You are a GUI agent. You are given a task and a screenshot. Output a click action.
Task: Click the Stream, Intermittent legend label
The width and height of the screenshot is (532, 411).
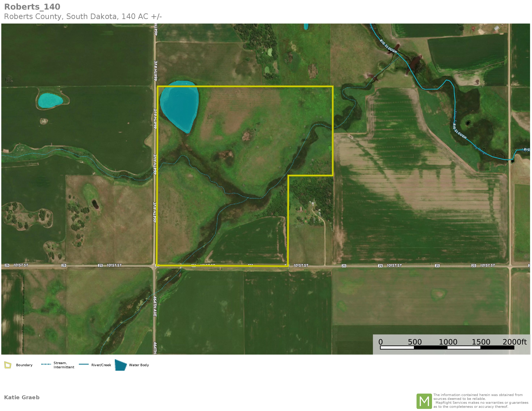(x=64, y=365)
